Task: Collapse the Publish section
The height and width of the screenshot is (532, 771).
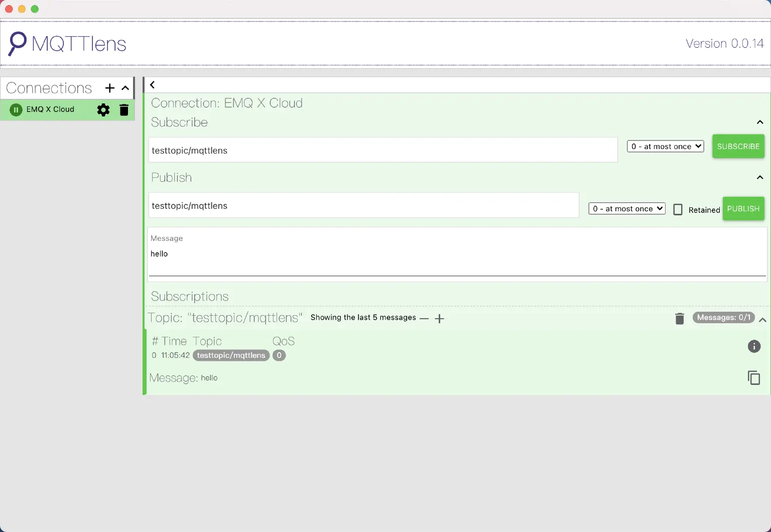Action: coord(760,178)
